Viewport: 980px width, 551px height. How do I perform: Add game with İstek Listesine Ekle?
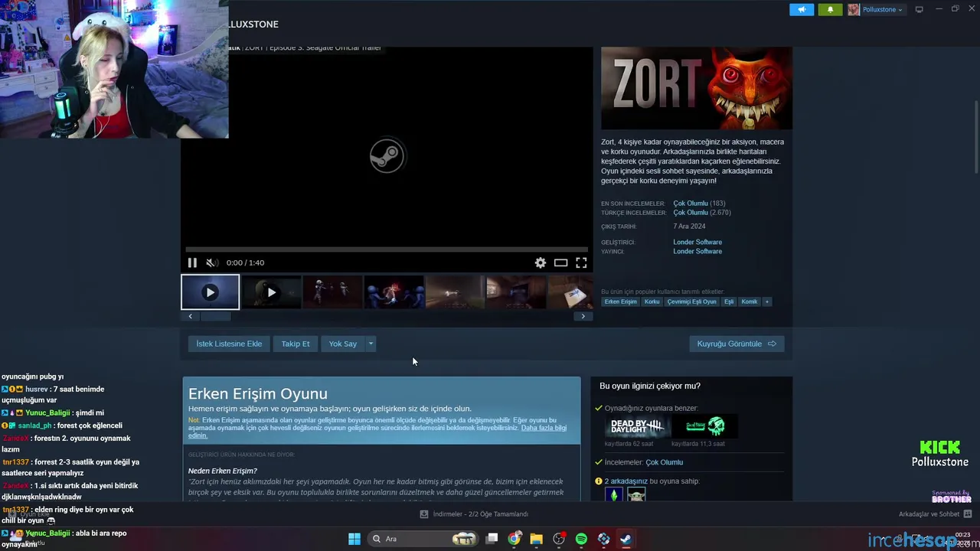(x=229, y=344)
